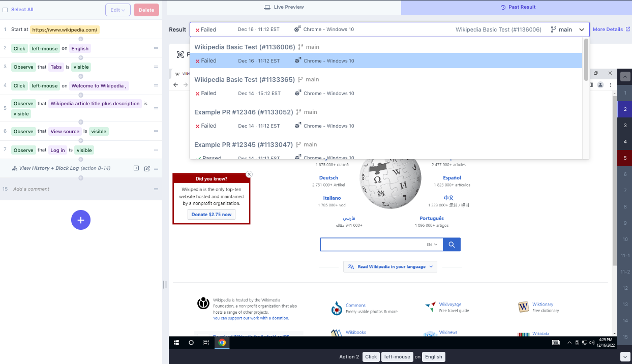Open the Wikivoyage project link
Screen dimensions: 632x364
[x=450, y=305]
